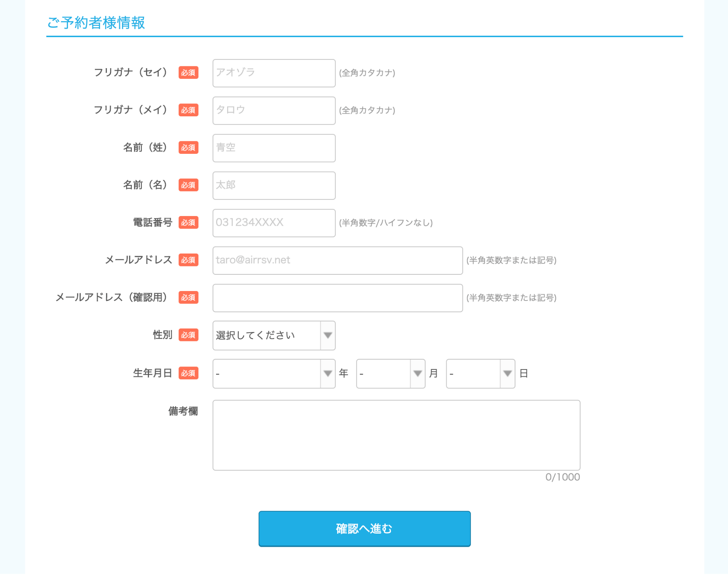Click the (全角カタカナ) hint next to セイ field

tap(367, 73)
